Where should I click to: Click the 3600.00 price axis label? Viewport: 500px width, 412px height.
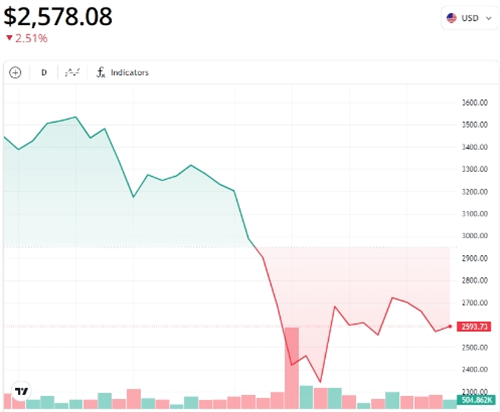tap(475, 103)
